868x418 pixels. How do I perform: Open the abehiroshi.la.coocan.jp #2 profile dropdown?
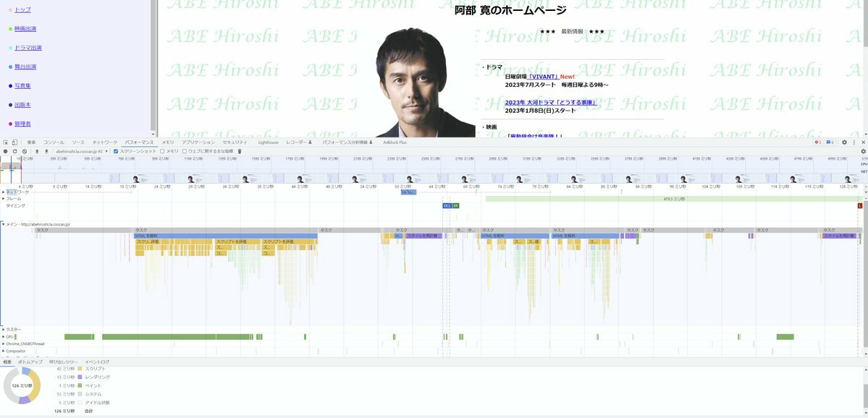pos(82,151)
